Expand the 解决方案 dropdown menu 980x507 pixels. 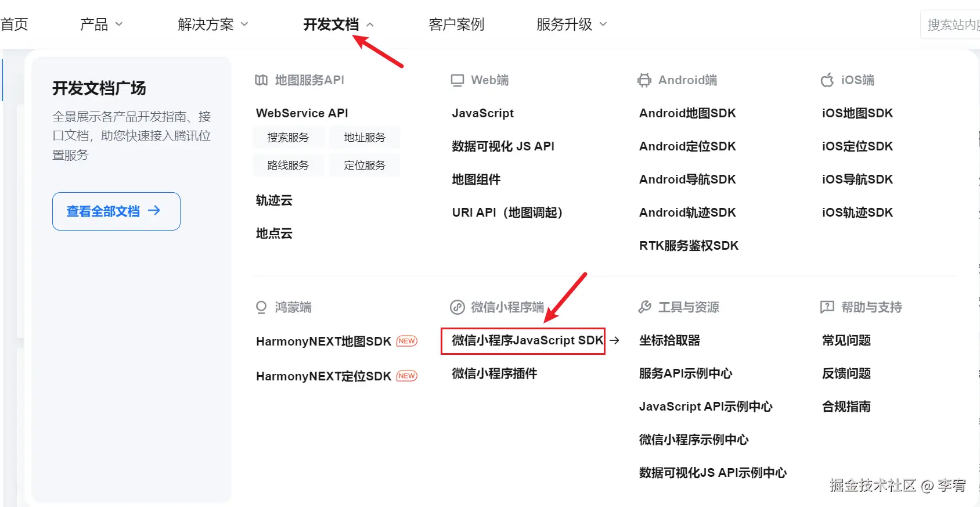click(x=244, y=24)
